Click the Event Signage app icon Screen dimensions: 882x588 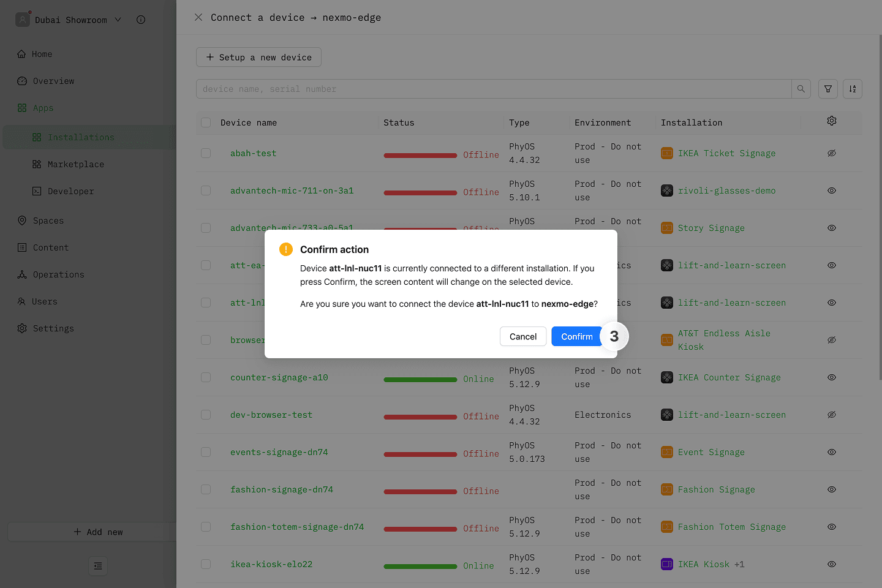pyautogui.click(x=667, y=452)
